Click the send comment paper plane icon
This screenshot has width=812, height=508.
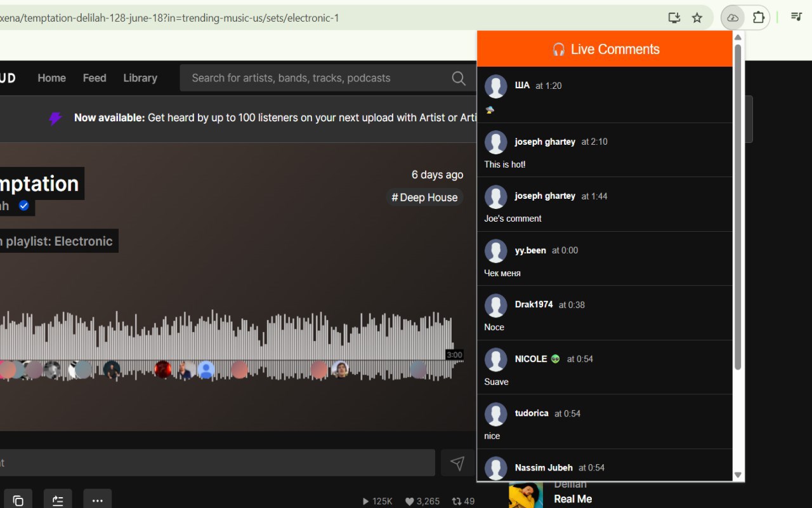tap(457, 463)
